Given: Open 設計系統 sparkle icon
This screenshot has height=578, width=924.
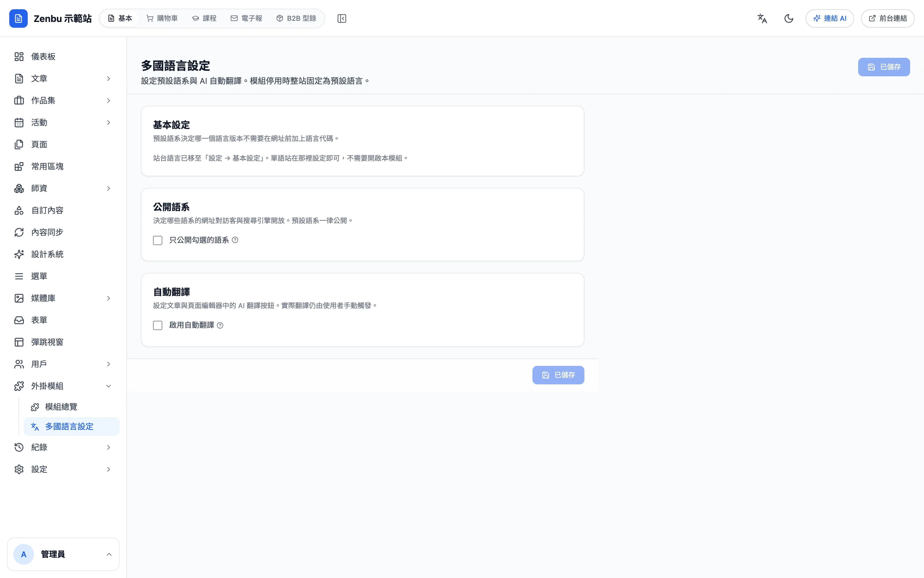Looking at the screenshot, I should coord(19,254).
